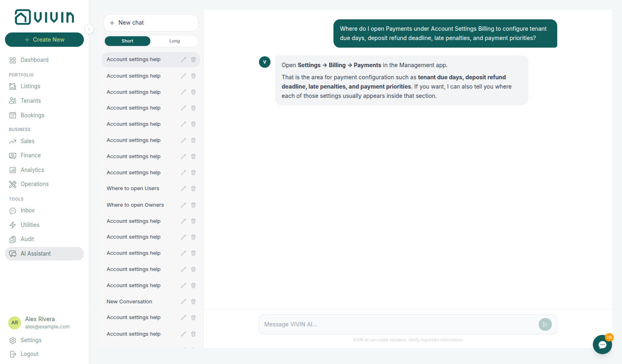
Task: Switch to Long response mode
Action: (175, 41)
